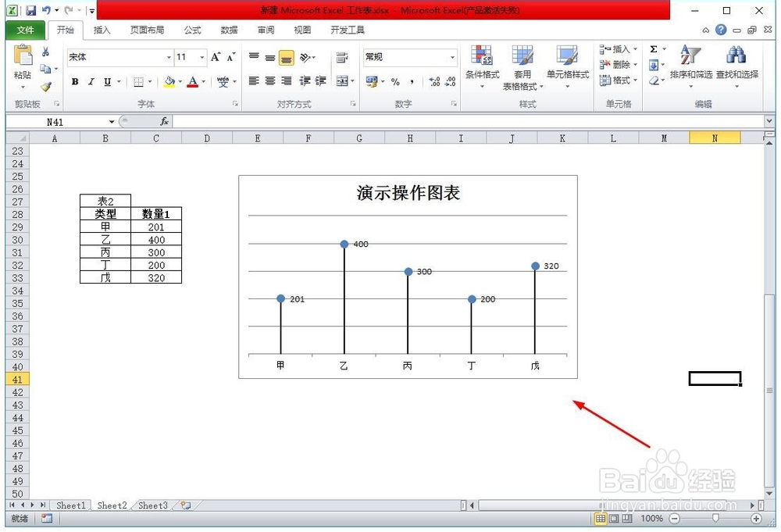
Task: Open the 文件 menu
Action: pyautogui.click(x=26, y=30)
